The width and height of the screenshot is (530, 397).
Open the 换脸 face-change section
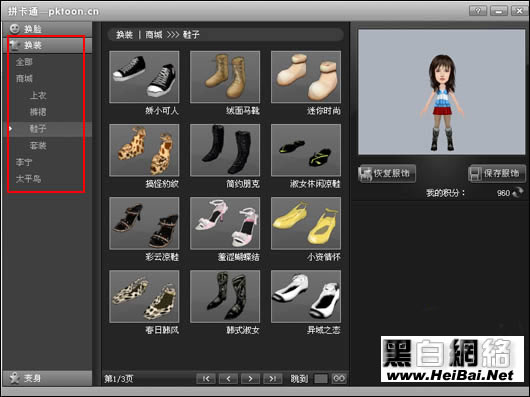click(x=47, y=29)
